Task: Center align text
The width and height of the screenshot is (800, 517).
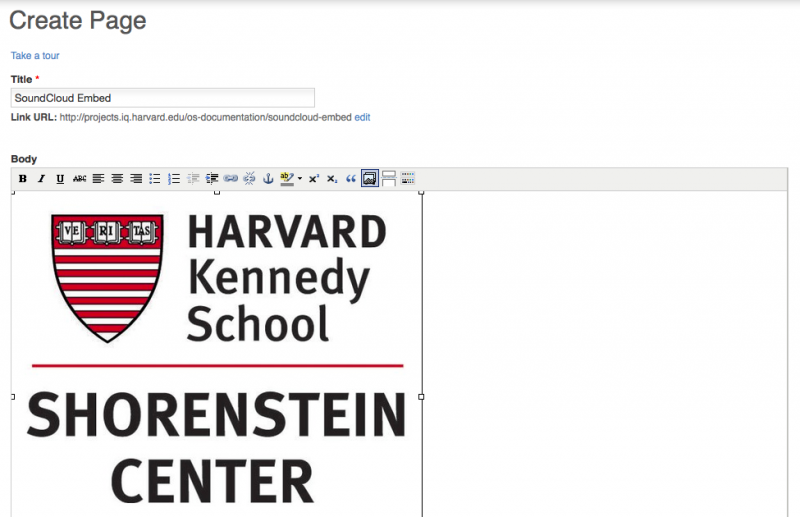Action: tap(117, 179)
